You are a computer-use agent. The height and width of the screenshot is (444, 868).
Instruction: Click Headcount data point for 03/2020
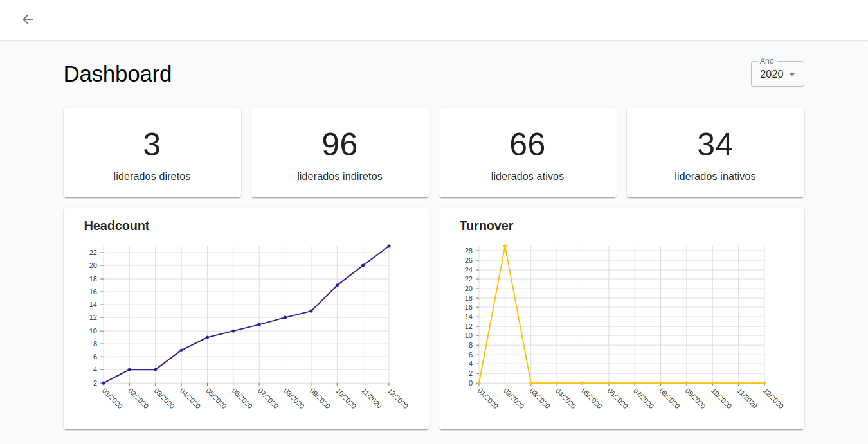[x=155, y=369]
